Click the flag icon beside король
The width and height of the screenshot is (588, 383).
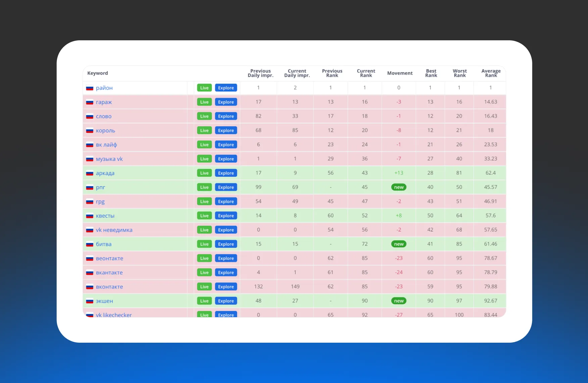pos(90,131)
